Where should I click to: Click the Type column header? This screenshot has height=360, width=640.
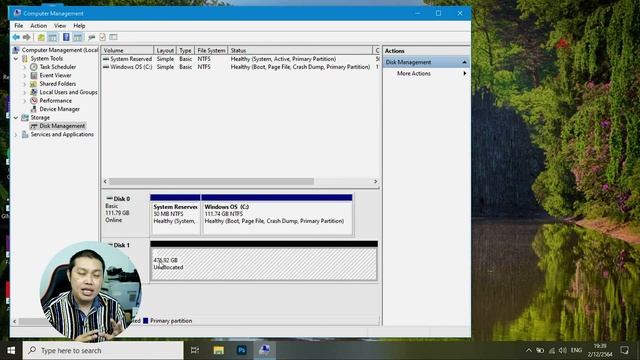185,51
